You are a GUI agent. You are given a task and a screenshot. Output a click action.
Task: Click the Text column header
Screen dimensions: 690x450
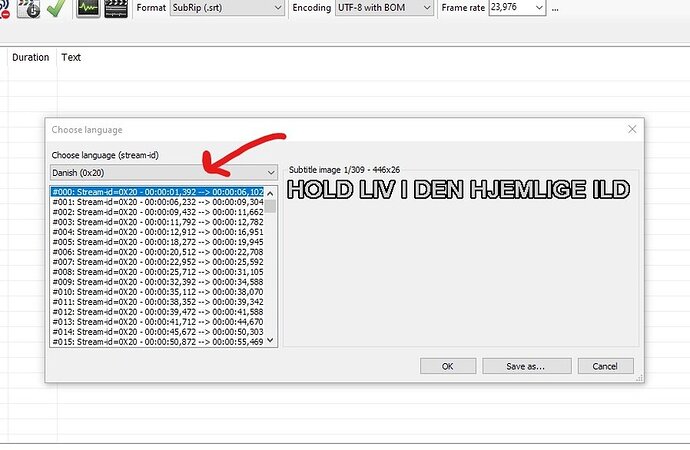pyautogui.click(x=71, y=57)
